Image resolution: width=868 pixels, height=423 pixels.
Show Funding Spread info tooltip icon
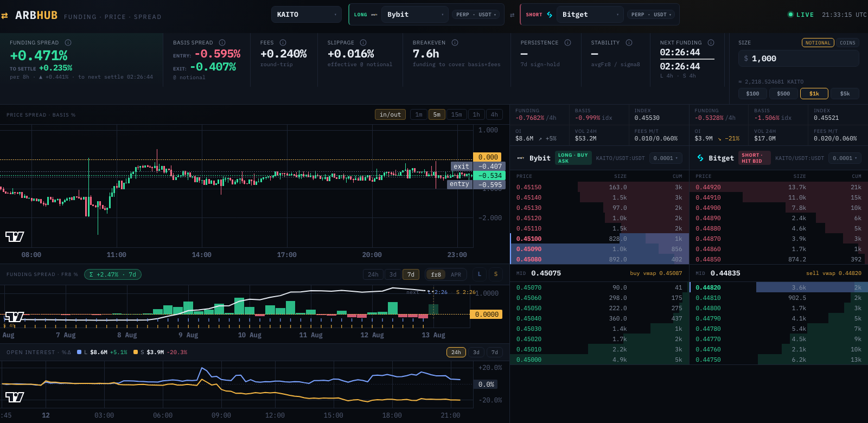[68, 42]
